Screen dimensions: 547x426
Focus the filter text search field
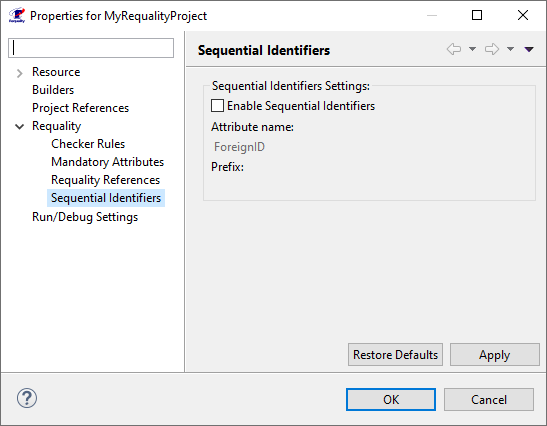click(91, 48)
